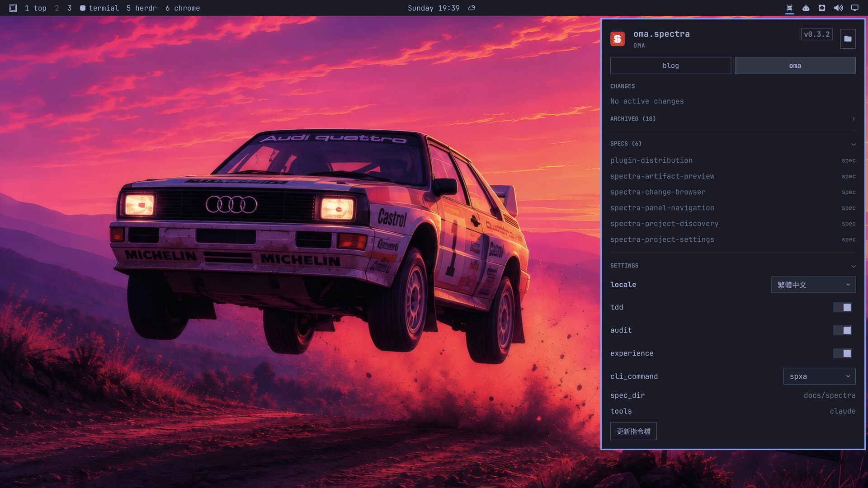The image size is (868, 488).
Task: Click the spectra panel tray icon
Action: [x=789, y=8]
